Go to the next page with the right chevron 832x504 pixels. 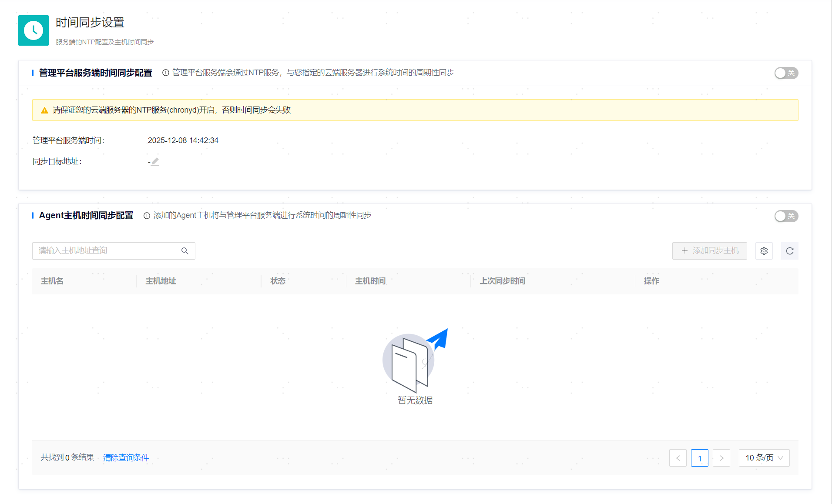click(721, 458)
